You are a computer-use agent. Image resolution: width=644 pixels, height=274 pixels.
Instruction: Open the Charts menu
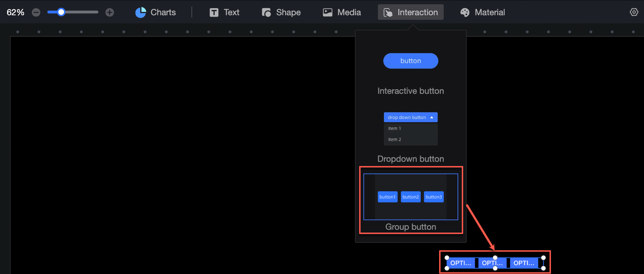coord(155,12)
